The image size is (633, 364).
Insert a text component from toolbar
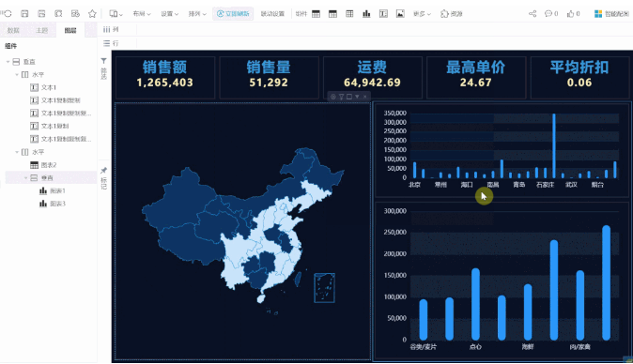pos(383,14)
